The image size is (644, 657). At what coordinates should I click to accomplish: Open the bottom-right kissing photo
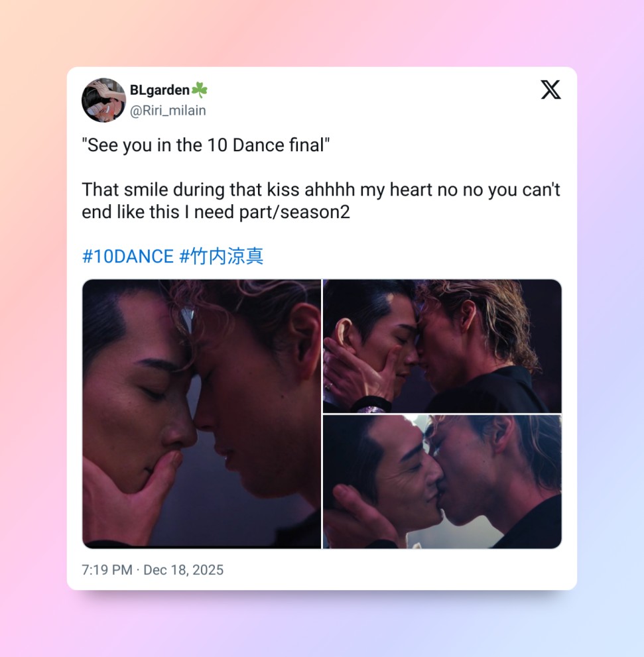point(442,482)
